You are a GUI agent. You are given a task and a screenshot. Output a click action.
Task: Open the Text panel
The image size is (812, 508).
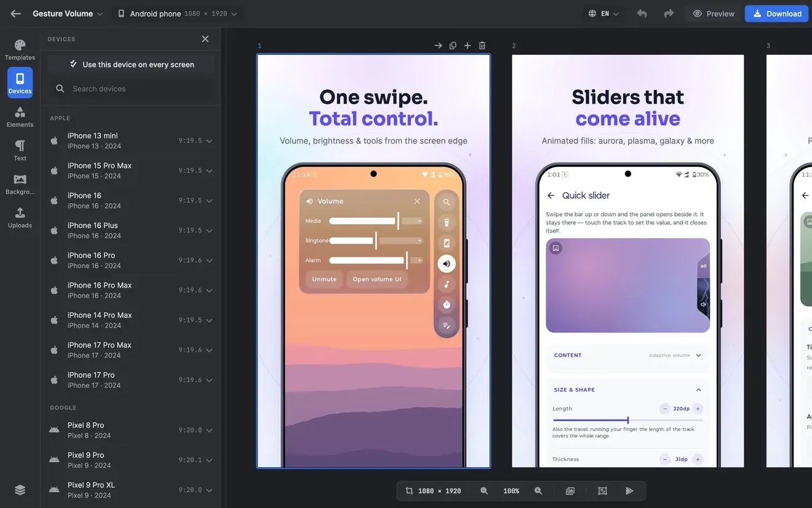point(20,150)
